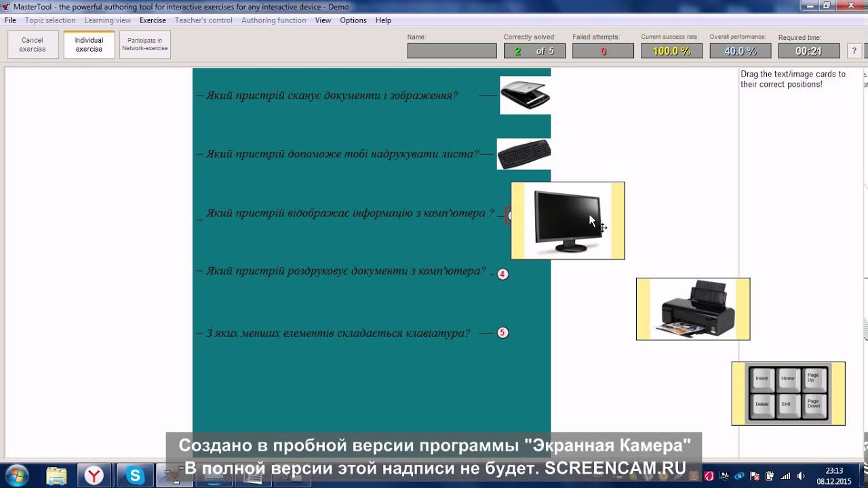Click the MasterTool app icon in the title bar
Screen dimensions: 868x488
coord(6,6)
